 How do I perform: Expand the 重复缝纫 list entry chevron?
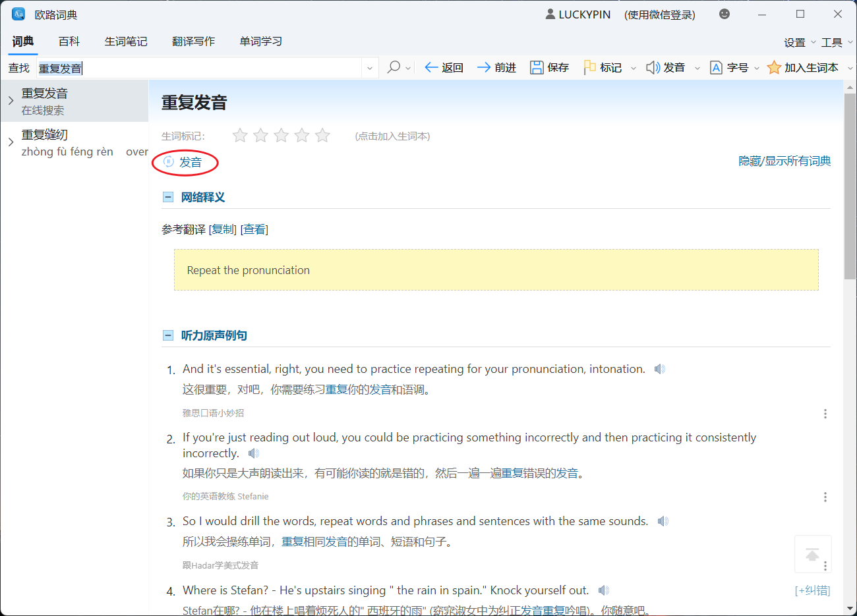11,142
